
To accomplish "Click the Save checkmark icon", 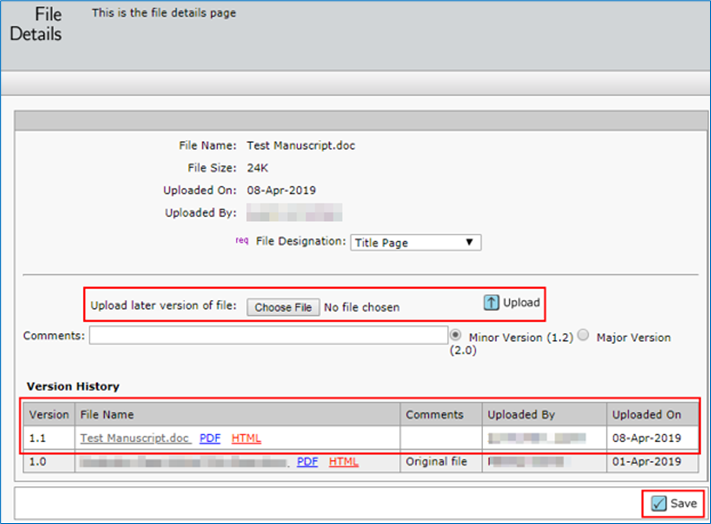I will pyautogui.click(x=659, y=504).
